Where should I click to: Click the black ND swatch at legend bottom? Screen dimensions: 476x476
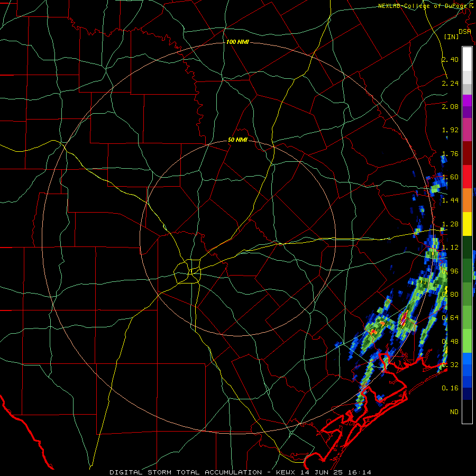click(x=467, y=411)
